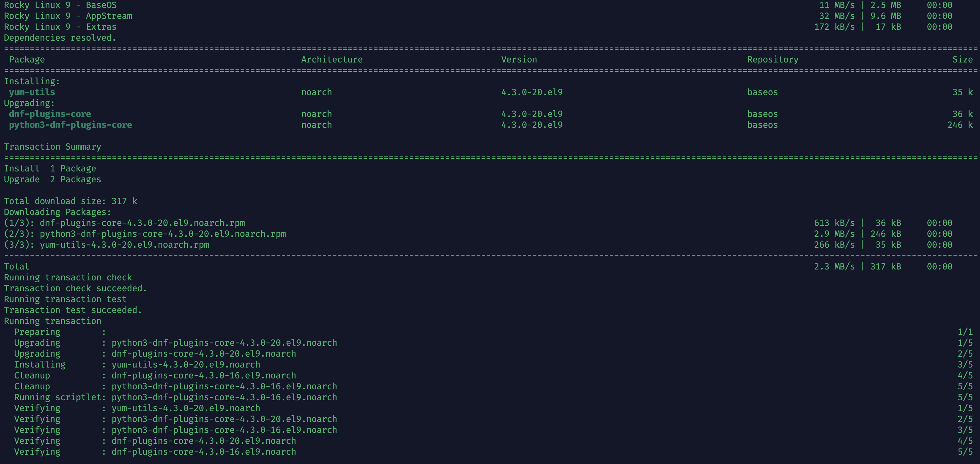The width and height of the screenshot is (980, 464).
Task: Select the Cleanup dnf-plugins-core-4.3.0-16 line
Action: (155, 375)
